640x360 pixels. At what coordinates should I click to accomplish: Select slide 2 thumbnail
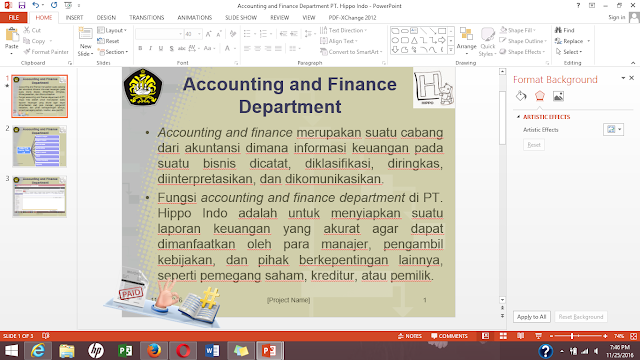[40, 146]
